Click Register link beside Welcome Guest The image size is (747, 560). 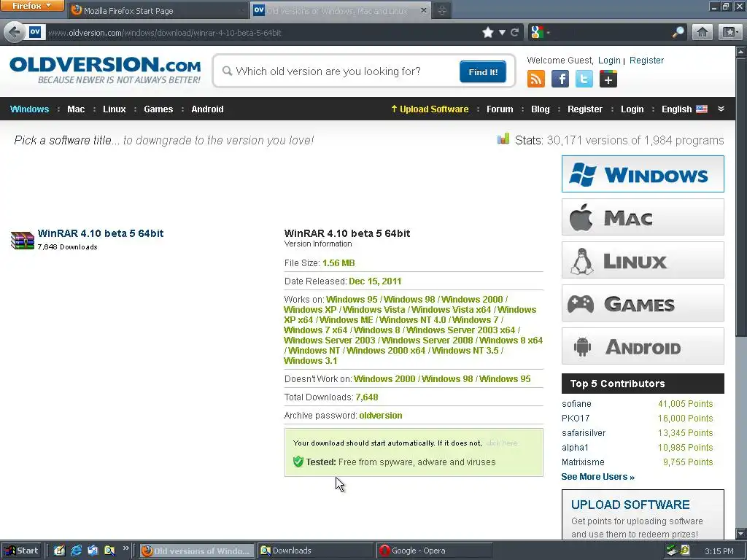click(646, 61)
